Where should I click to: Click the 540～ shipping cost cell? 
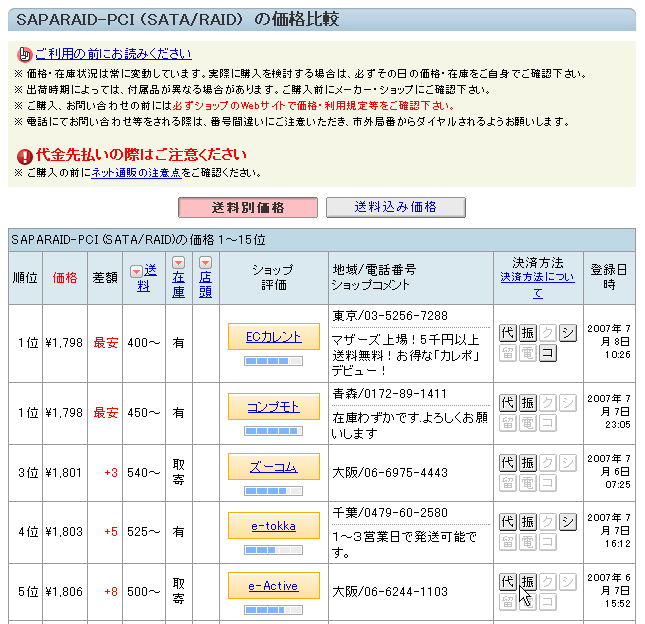point(144,473)
